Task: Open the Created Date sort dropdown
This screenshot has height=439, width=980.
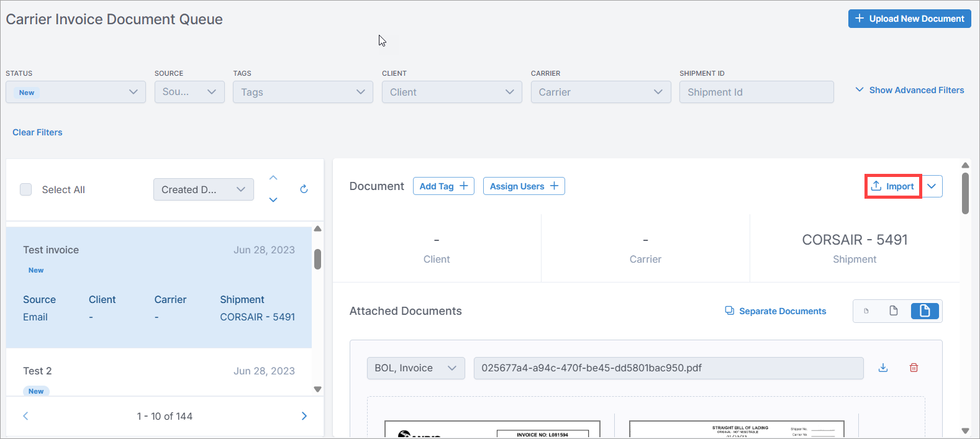Action: point(204,189)
